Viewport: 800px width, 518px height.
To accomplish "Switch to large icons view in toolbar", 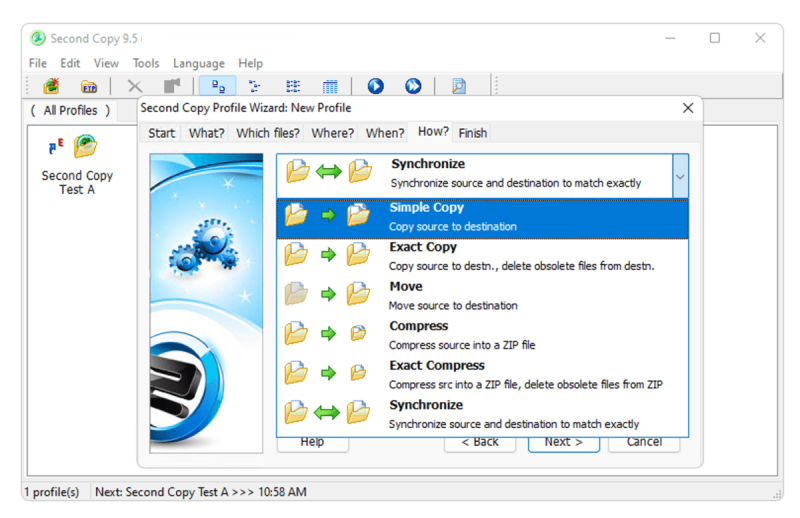I will coord(218,87).
